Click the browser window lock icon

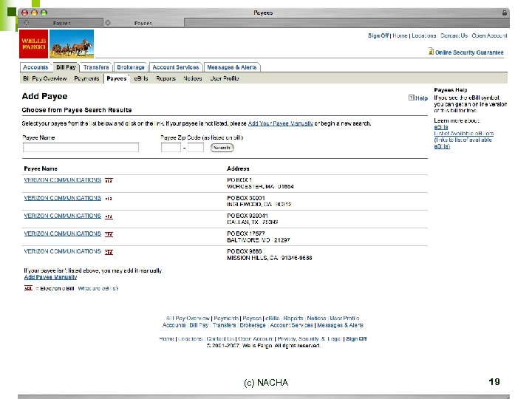(x=505, y=13)
